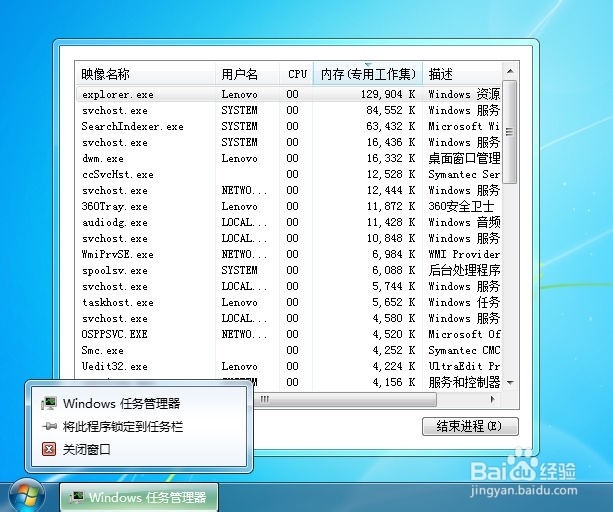This screenshot has width=613, height=512.
Task: Click the 结束进程(E) button
Action: pyautogui.click(x=470, y=426)
